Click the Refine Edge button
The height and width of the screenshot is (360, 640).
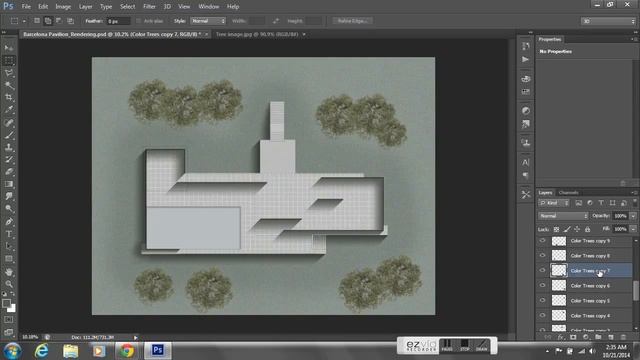(352, 21)
